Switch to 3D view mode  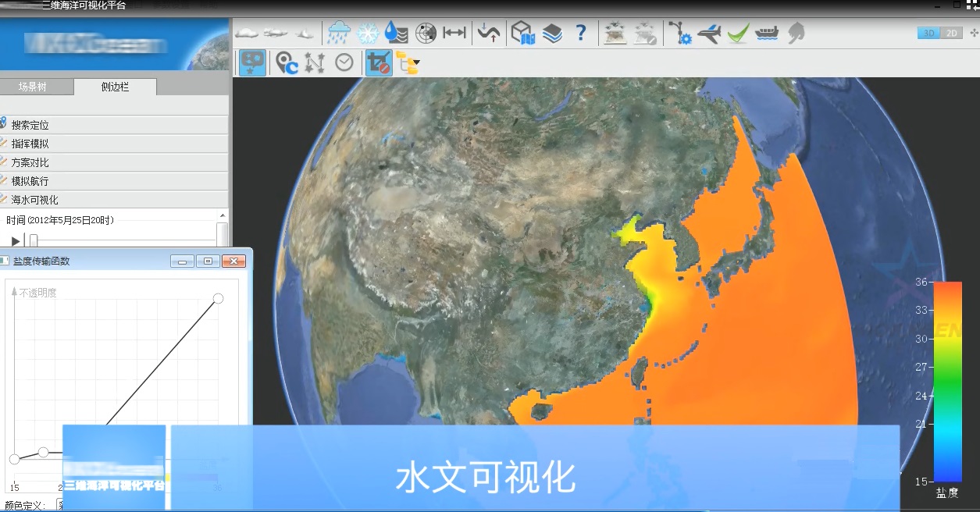(928, 34)
